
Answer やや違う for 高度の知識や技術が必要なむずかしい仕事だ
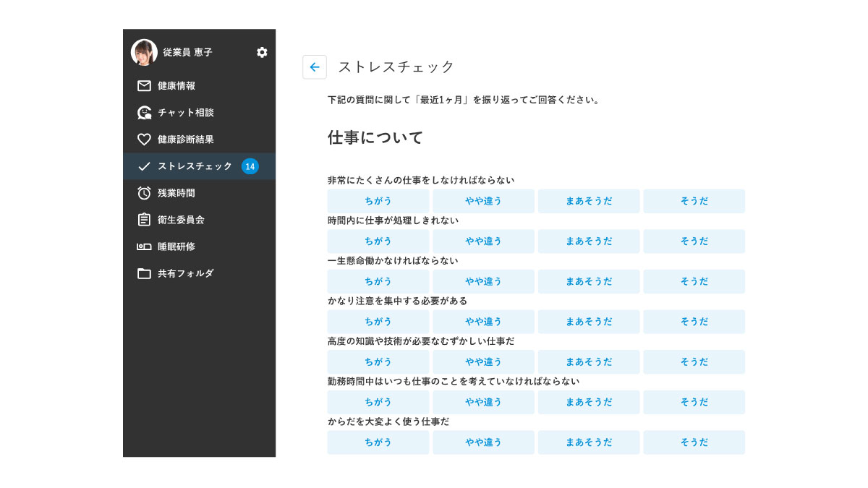pyautogui.click(x=483, y=361)
